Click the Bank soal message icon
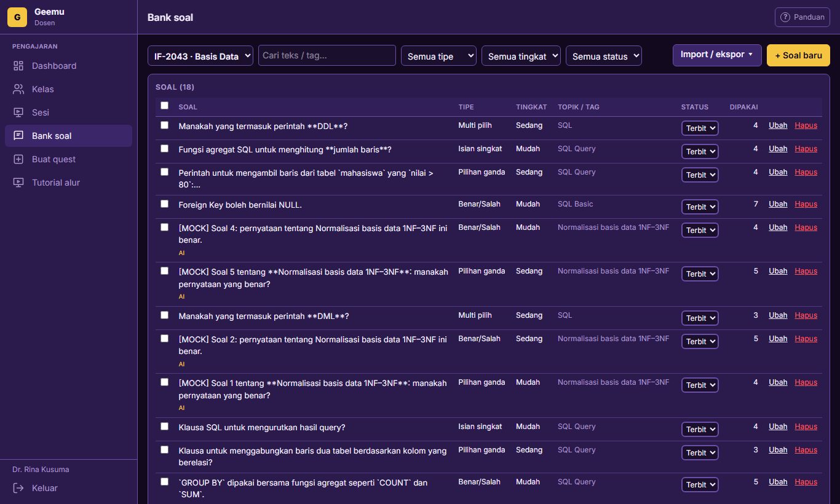The width and height of the screenshot is (840, 504). 18,136
